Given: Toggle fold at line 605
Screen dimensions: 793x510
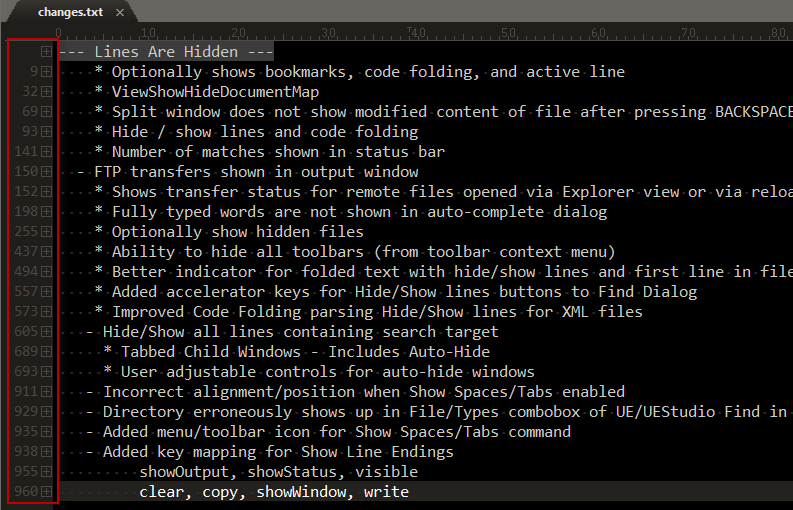Looking at the screenshot, I should pyautogui.click(x=47, y=331).
